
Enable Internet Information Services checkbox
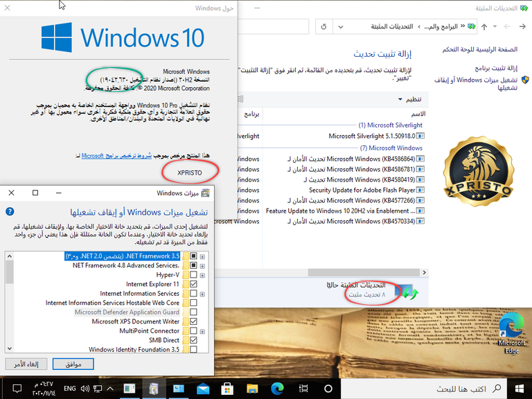[x=193, y=293]
